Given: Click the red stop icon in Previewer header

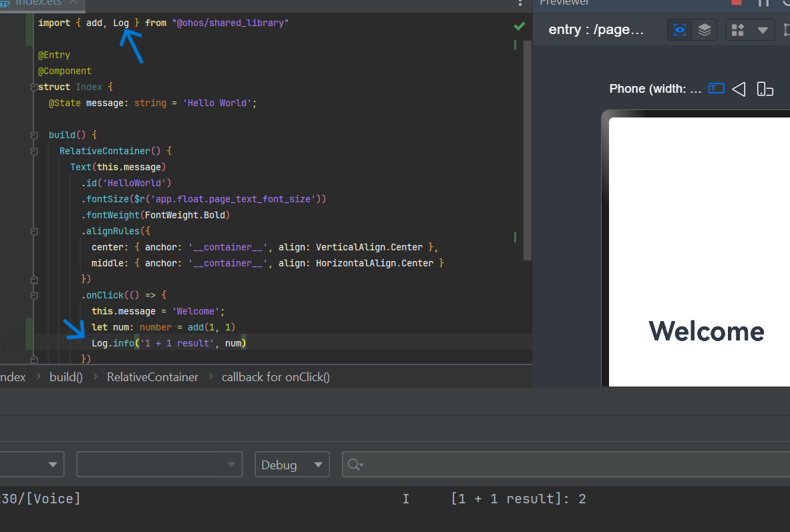Looking at the screenshot, I should coord(737,2).
